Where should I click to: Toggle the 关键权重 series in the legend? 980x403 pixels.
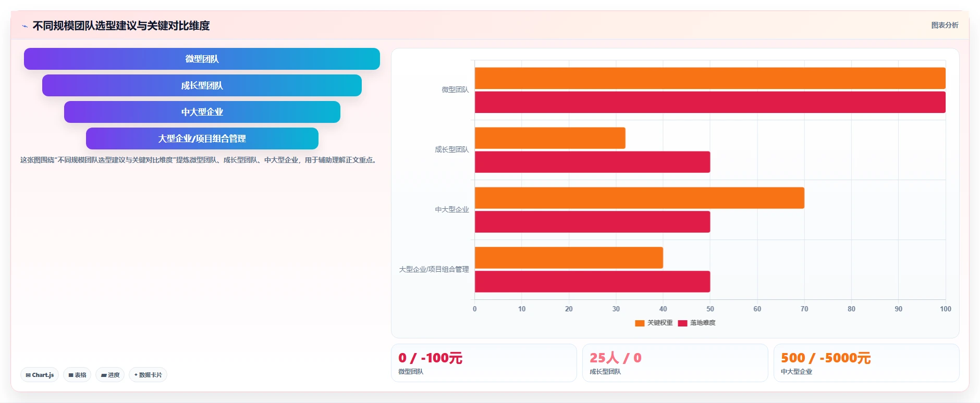tap(654, 323)
